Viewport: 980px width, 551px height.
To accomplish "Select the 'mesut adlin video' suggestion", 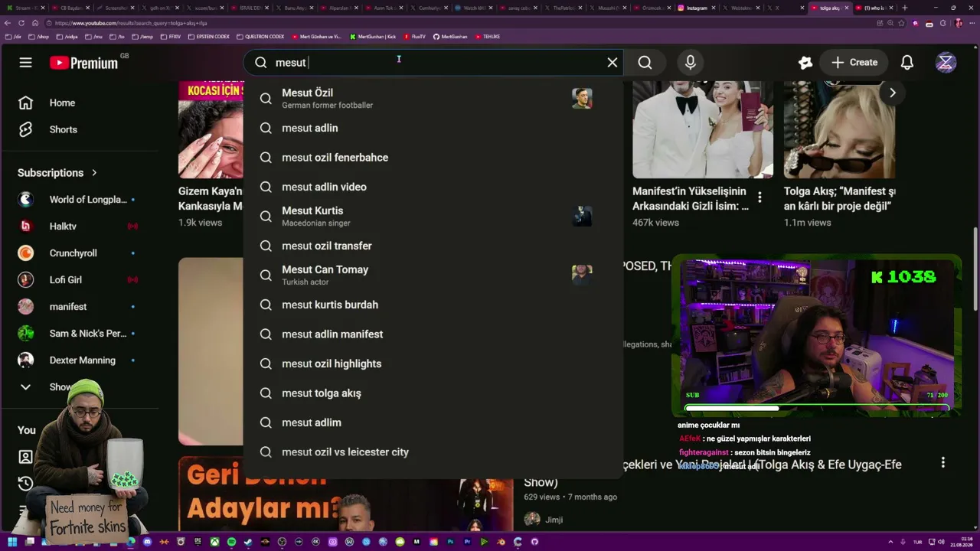I will [x=433, y=187].
